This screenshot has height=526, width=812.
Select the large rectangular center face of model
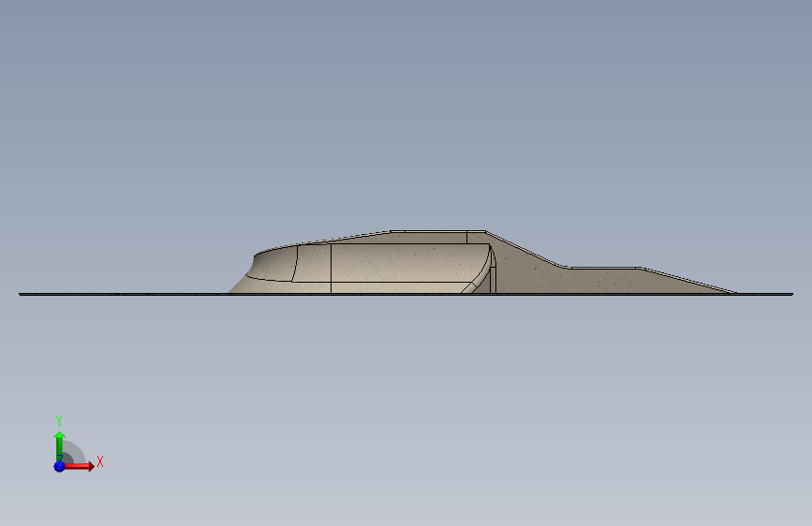406,263
